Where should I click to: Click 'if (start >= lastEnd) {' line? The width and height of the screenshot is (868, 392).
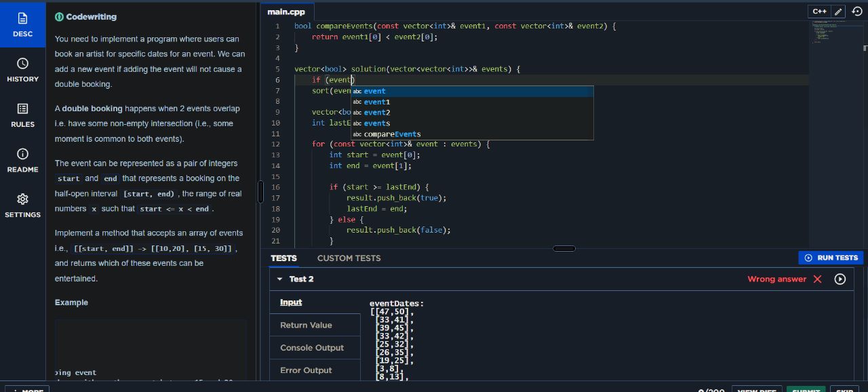(x=379, y=187)
